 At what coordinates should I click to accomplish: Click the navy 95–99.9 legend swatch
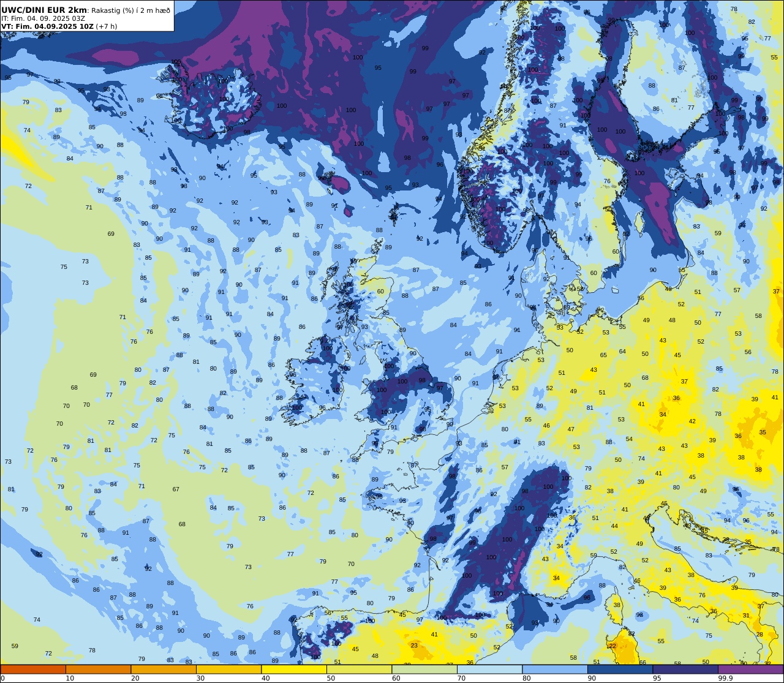coord(685,669)
